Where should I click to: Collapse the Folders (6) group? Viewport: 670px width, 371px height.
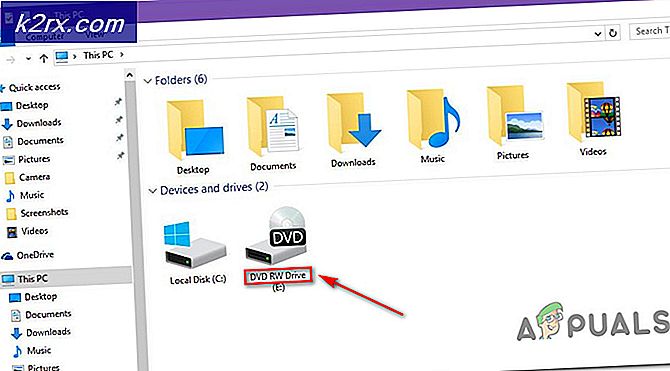pos(148,81)
